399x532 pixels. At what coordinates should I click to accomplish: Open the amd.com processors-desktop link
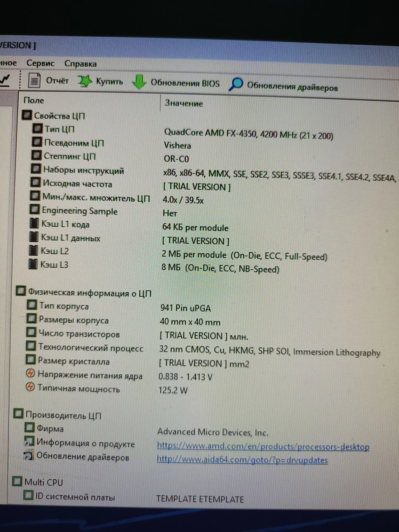coord(263,446)
